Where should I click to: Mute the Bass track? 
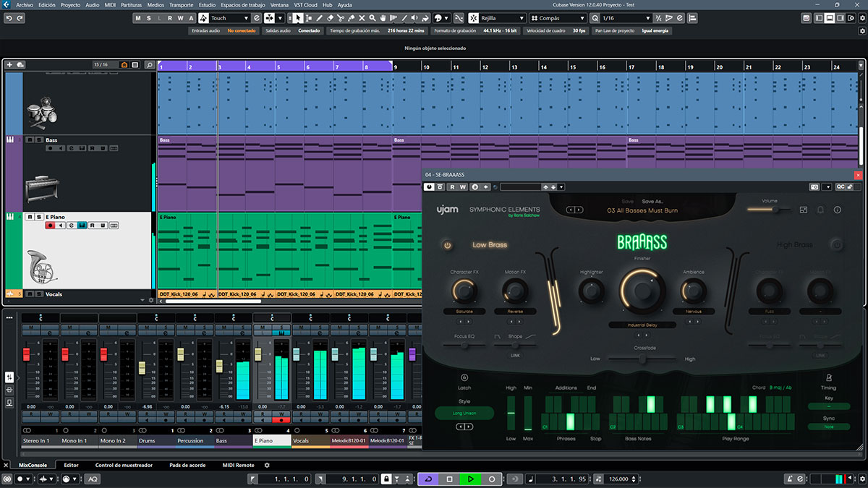click(x=30, y=140)
